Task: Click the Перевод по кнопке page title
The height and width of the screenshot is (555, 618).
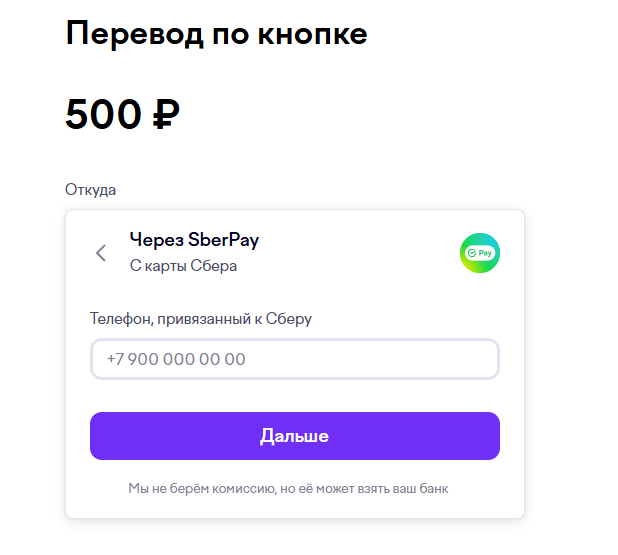Action: tap(216, 34)
